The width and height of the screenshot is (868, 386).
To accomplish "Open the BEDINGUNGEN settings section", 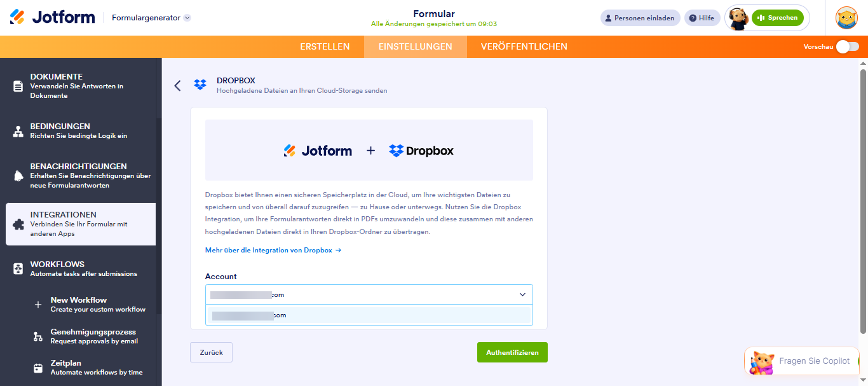I will tap(81, 131).
